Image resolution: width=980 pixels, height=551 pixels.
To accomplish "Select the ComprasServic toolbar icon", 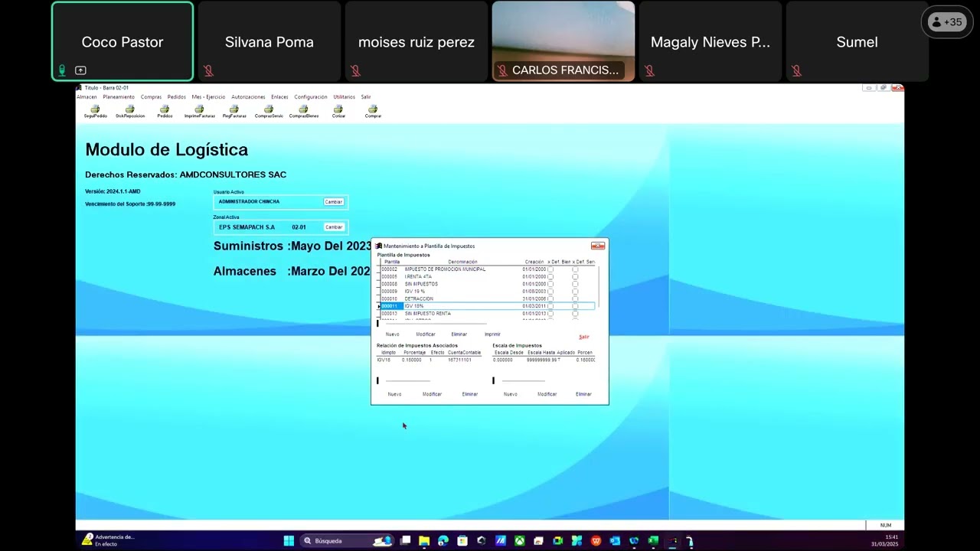I will point(269,111).
